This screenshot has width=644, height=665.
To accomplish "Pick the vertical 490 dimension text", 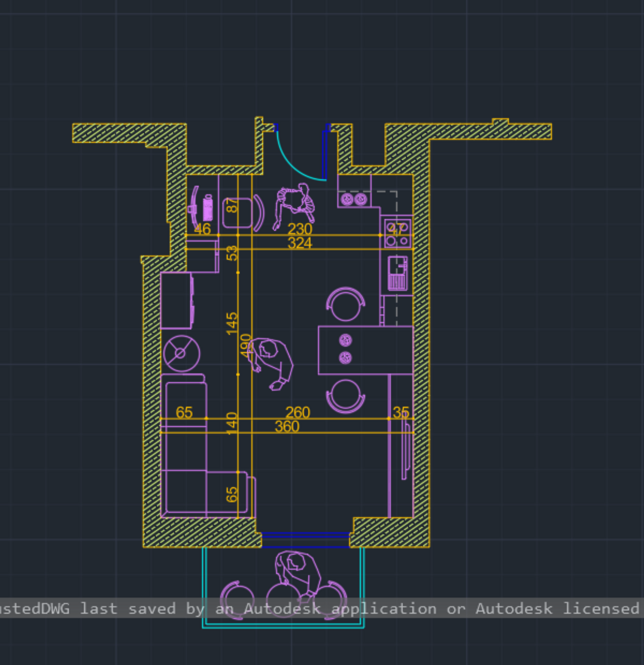I will pyautogui.click(x=246, y=345).
